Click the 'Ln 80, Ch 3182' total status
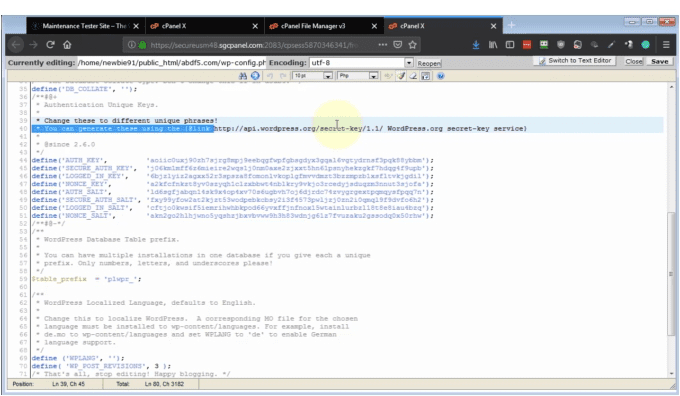This screenshot has height=396, width=680. click(x=164, y=384)
